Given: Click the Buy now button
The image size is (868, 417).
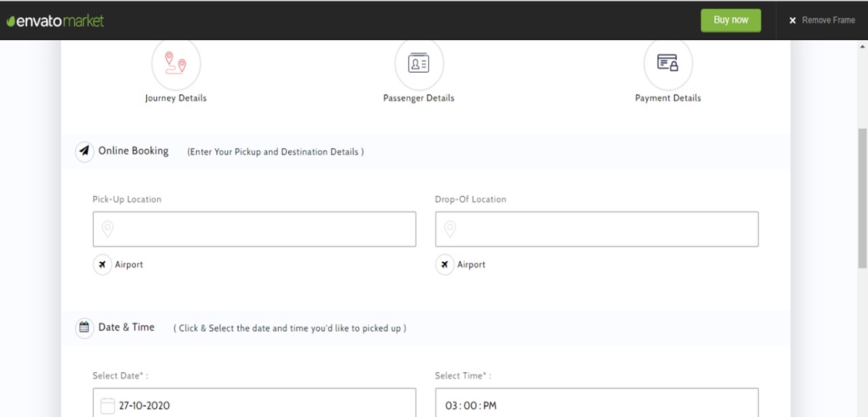Looking at the screenshot, I should [x=731, y=20].
